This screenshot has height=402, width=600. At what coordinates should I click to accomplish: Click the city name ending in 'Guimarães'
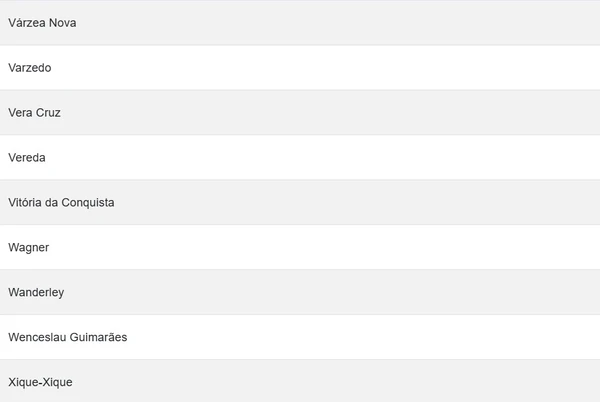[68, 337]
